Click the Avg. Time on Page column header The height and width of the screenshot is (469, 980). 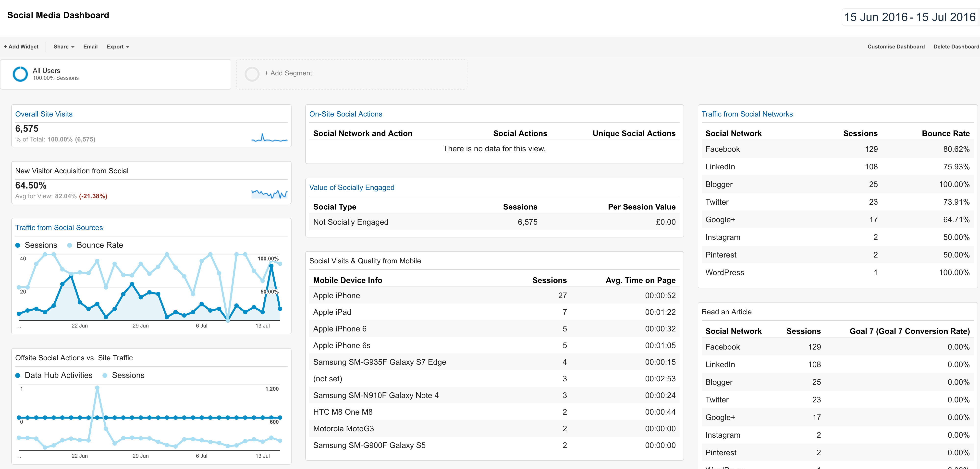tap(641, 281)
